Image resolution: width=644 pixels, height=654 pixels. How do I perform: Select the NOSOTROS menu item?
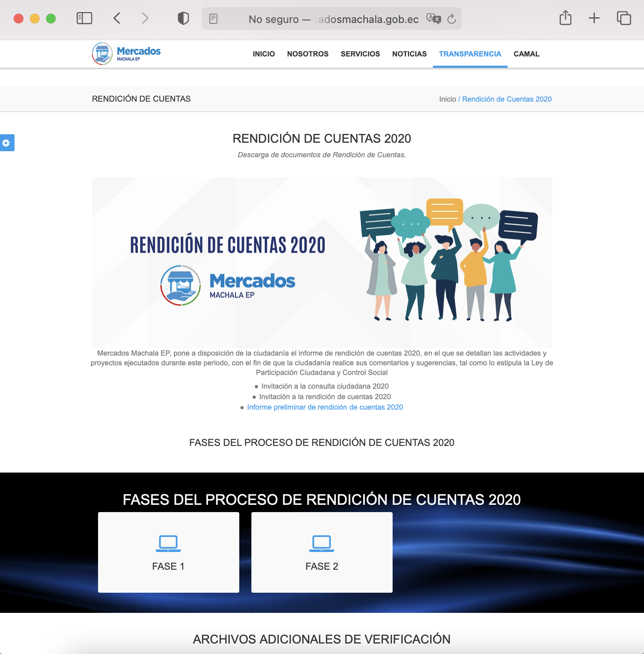tap(307, 54)
